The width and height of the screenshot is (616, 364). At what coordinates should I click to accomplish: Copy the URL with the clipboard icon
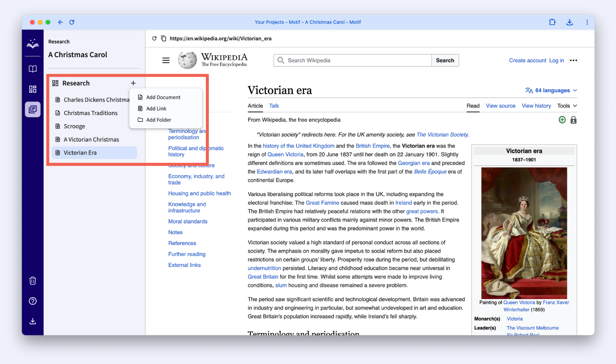pos(164,39)
